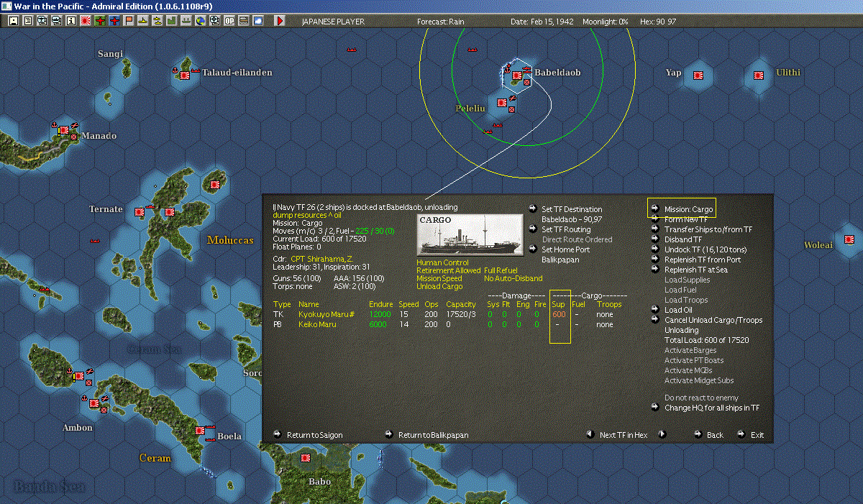Screen dimensions: 863x504
Task: Select the Ulithi base icon
Action: pos(759,75)
